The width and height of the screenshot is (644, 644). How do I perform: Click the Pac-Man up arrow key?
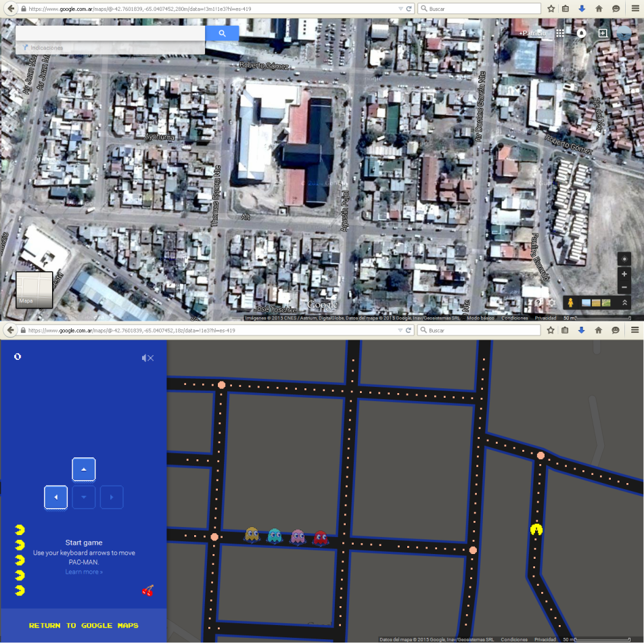tap(84, 469)
